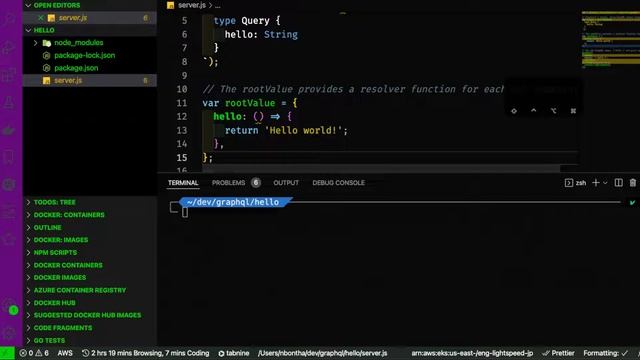Click 'Hello world!' string on line 13
The height and width of the screenshot is (360, 640).
click(303, 131)
